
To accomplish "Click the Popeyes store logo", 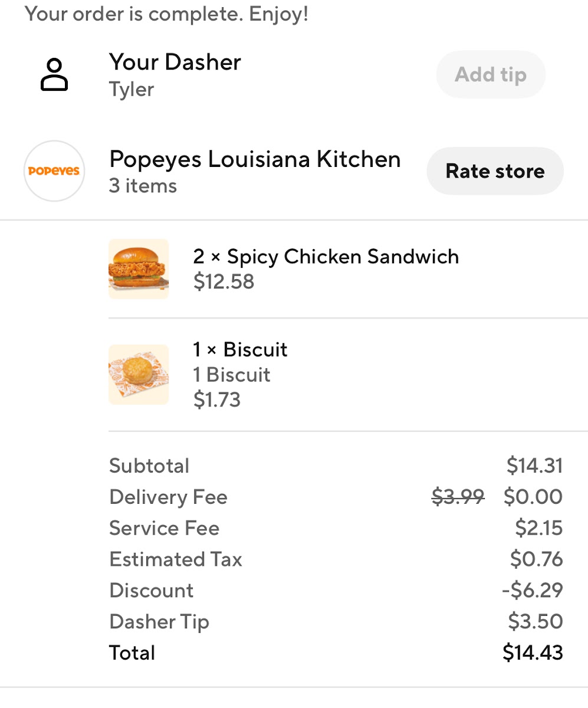I will pos(54,171).
